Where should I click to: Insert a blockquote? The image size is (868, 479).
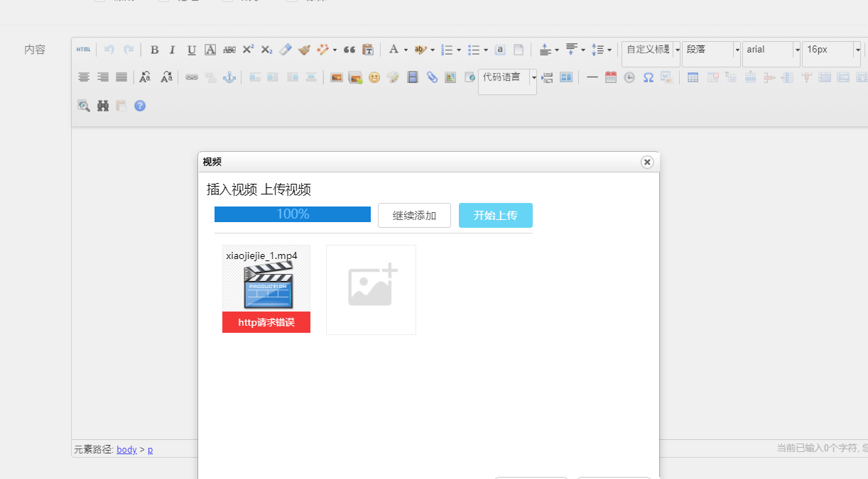[349, 50]
